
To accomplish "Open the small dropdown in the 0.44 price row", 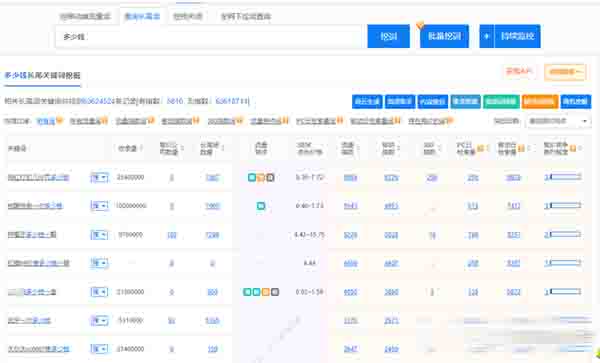I will pyautogui.click(x=99, y=263).
